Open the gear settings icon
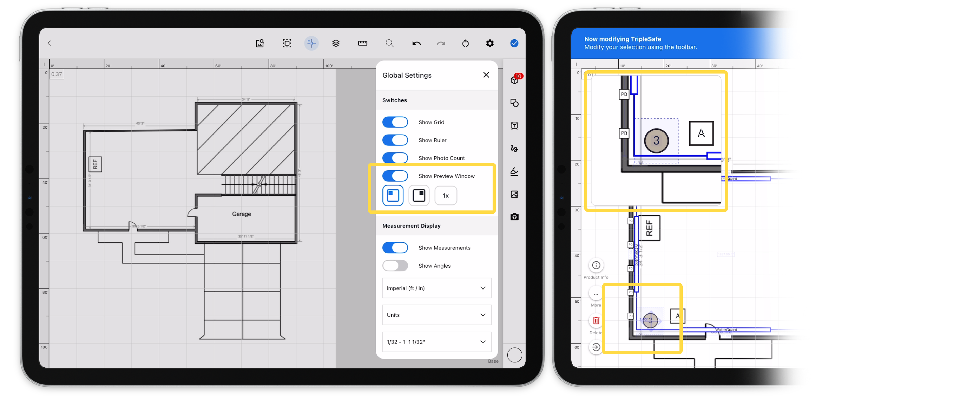Image resolution: width=980 pixels, height=399 pixels. (x=490, y=43)
